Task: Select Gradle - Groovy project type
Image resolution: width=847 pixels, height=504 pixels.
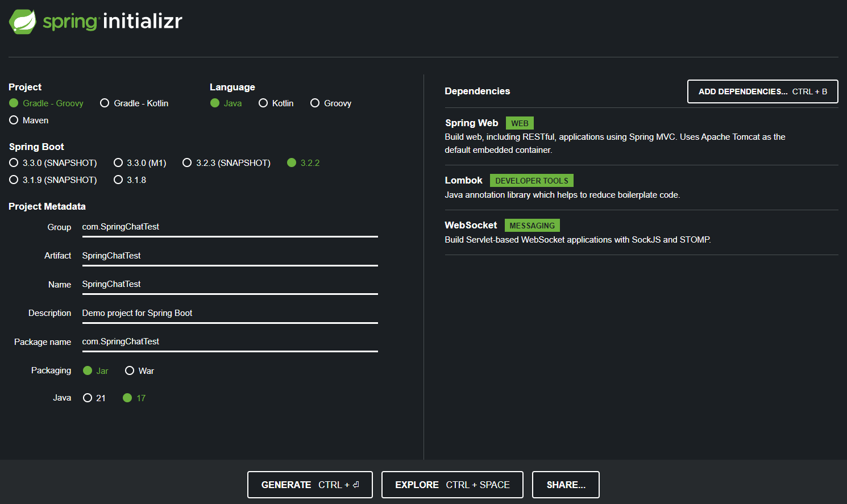Action: [x=47, y=103]
